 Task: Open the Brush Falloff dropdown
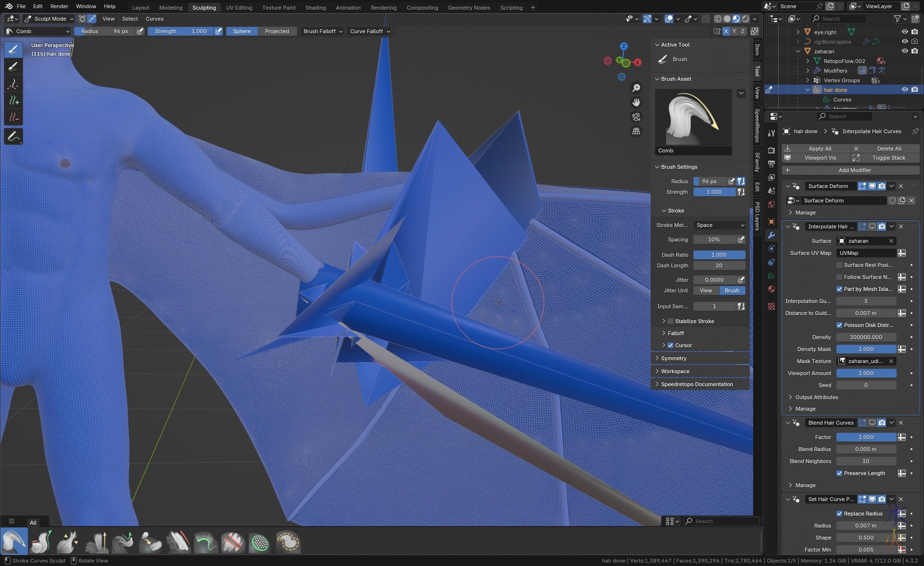pos(322,31)
